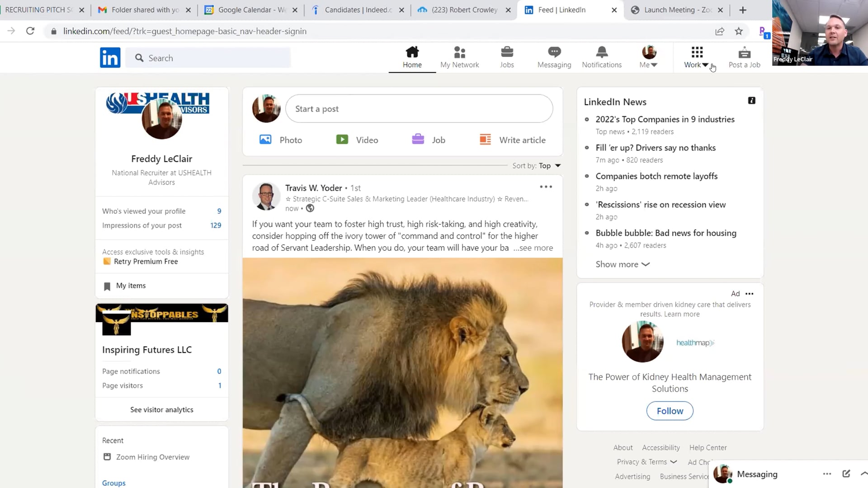Open the lion image in the post
The width and height of the screenshot is (868, 488).
[x=402, y=373]
